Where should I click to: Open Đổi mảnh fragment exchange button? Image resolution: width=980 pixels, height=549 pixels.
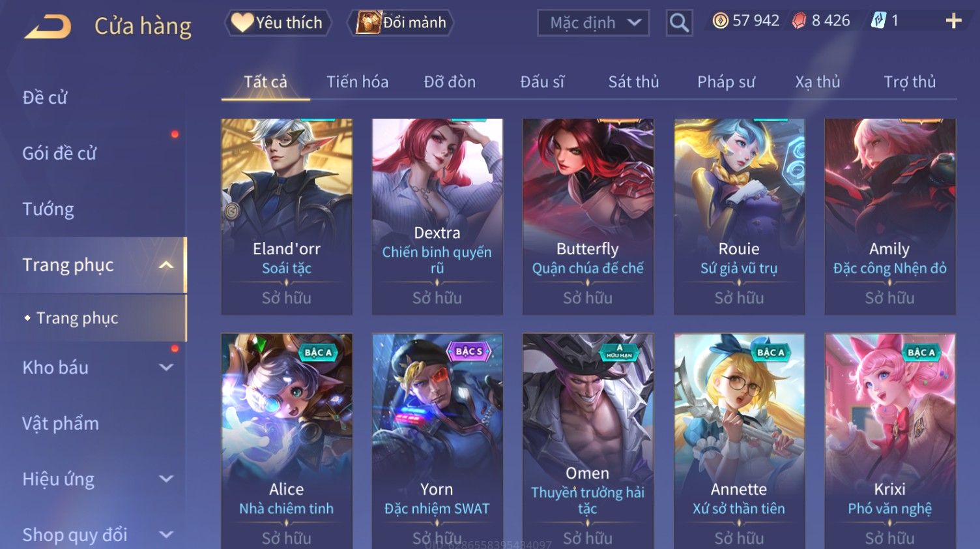(401, 23)
